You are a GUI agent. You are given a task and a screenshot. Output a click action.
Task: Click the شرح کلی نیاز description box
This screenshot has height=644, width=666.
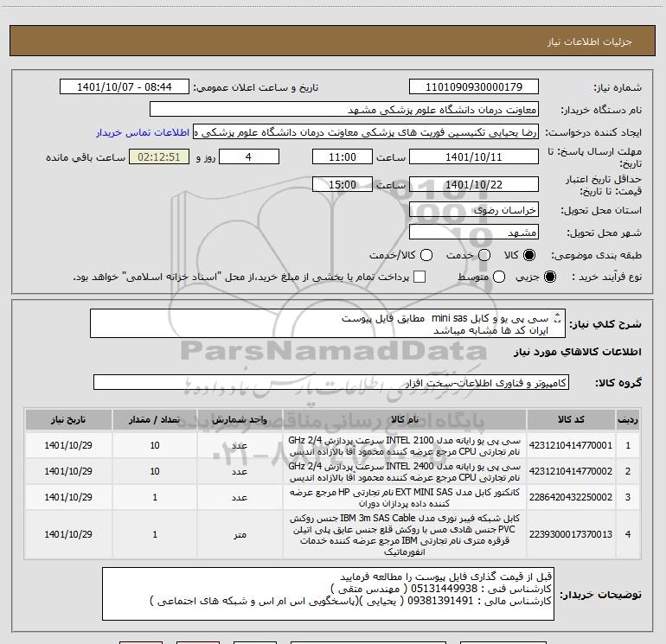click(x=328, y=323)
